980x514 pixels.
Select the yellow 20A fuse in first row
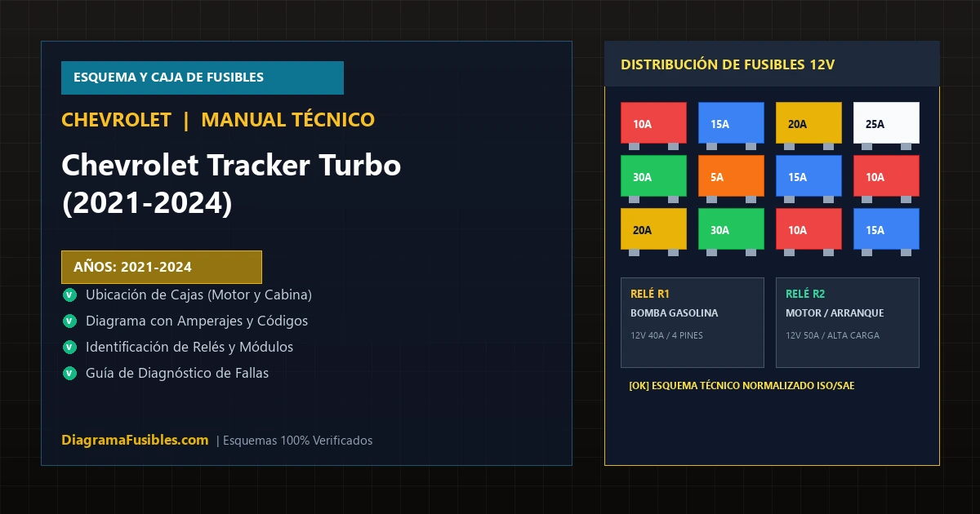[808, 123]
